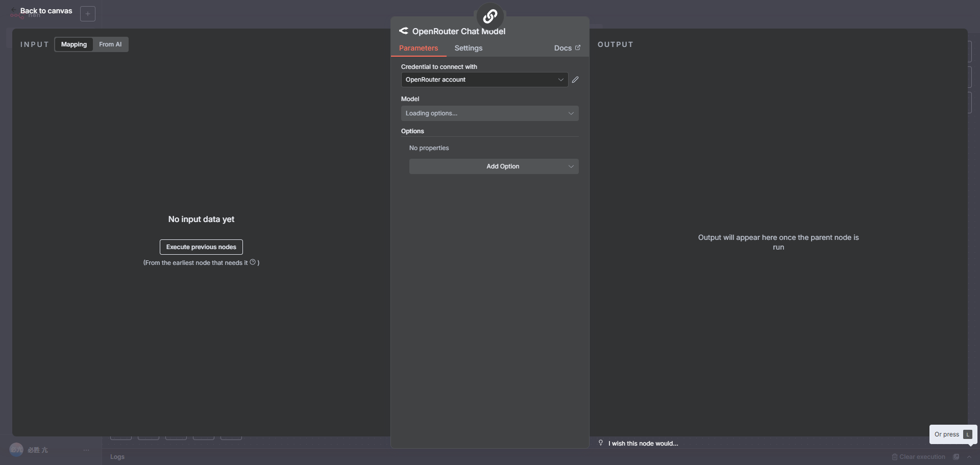Open the Logs panel
This screenshot has width=980, height=465.
click(x=117, y=457)
